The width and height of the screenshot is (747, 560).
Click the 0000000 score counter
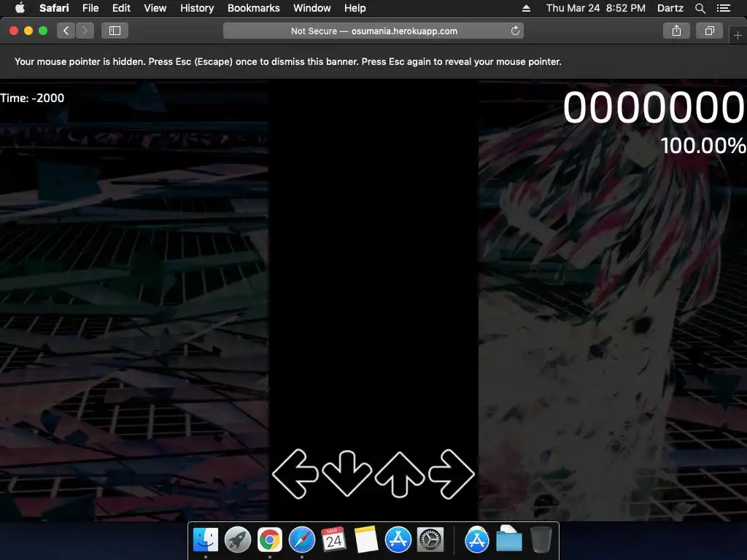point(654,108)
